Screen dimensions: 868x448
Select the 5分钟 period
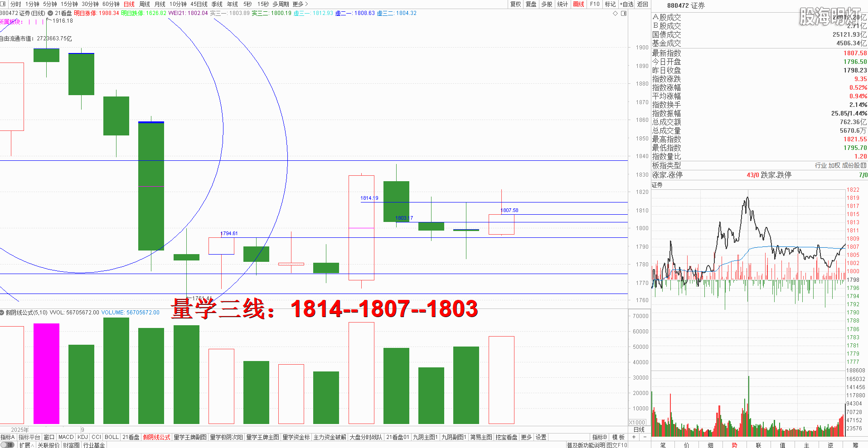coord(50,4)
